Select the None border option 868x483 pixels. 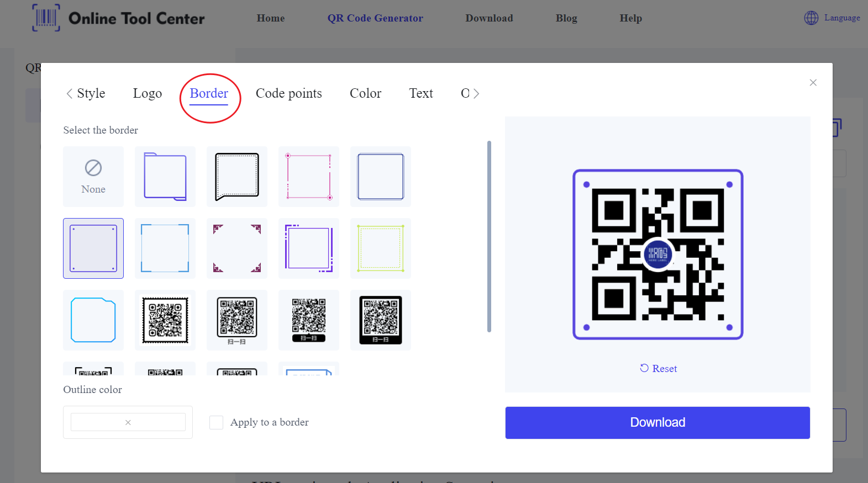(x=93, y=177)
